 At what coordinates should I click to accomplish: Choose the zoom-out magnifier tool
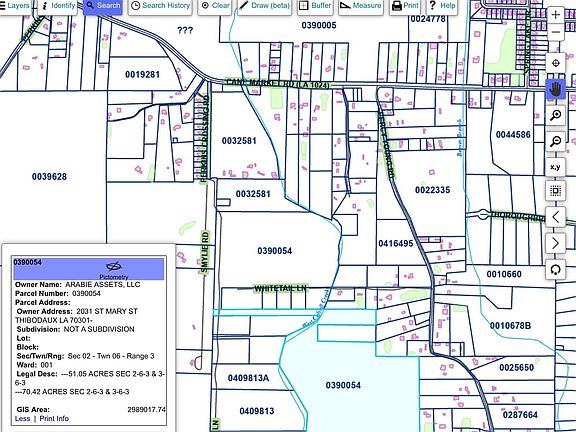point(555,141)
